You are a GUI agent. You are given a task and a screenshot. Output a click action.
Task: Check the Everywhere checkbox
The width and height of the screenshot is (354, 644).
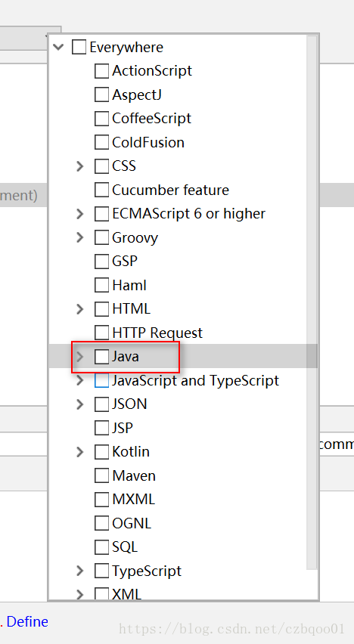79,47
